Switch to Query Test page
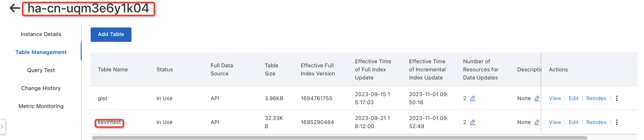This screenshot has width=644, height=140. pyautogui.click(x=41, y=70)
